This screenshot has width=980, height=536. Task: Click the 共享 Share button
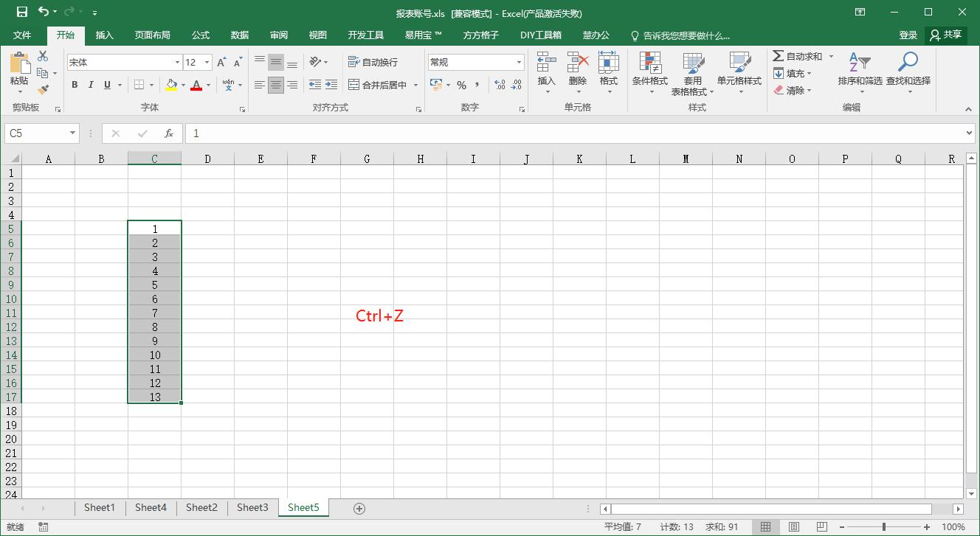pos(946,35)
